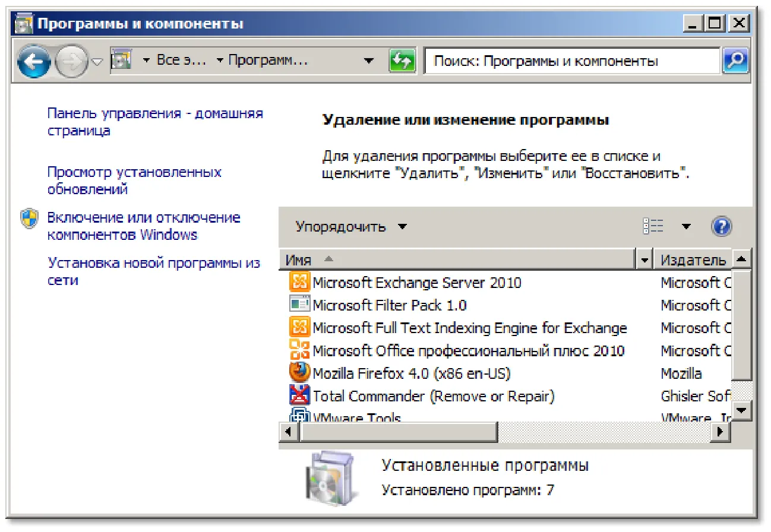The height and width of the screenshot is (532, 771).
Task: Open view options dropdown arrow next to view icon
Action: 686,226
